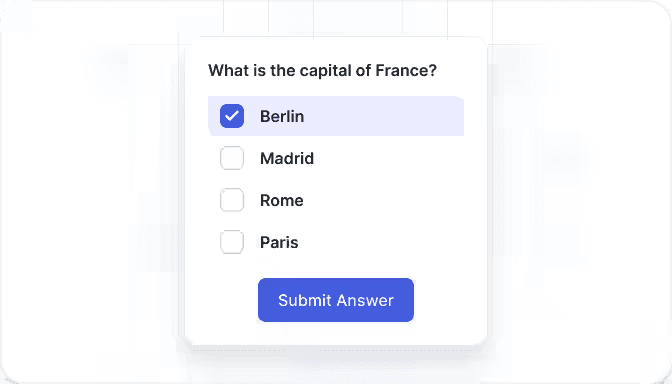Select the Paris checkbox
The image size is (672, 384).
point(232,242)
